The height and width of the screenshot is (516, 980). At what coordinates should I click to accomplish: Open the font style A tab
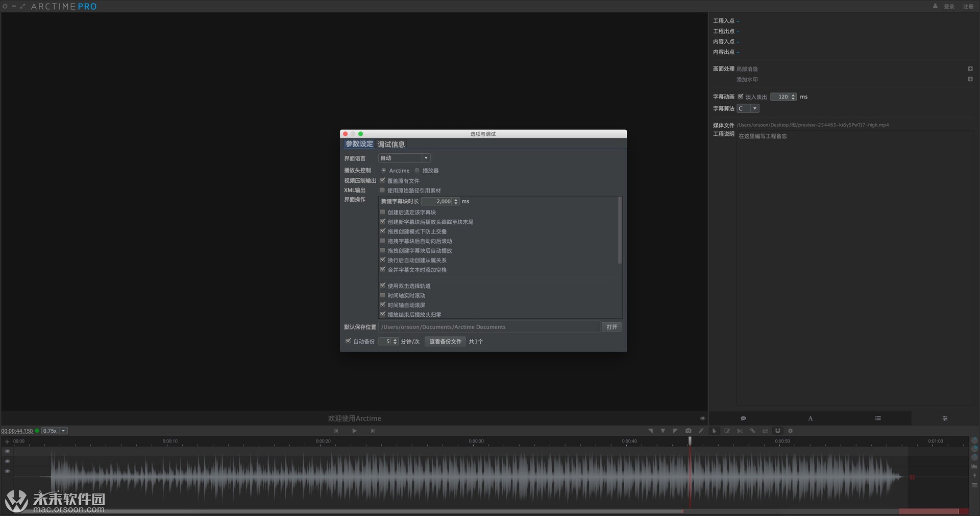[x=810, y=418]
